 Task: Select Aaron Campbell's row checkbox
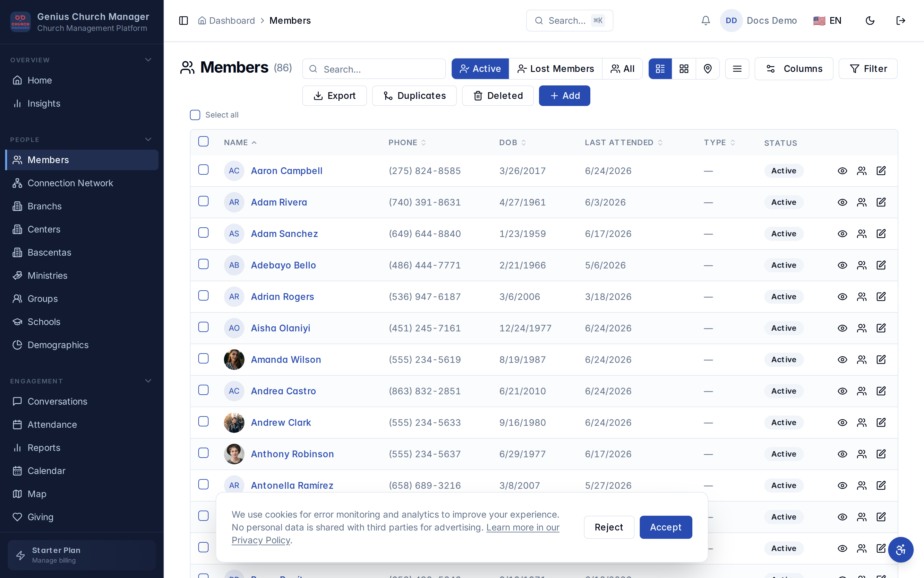(203, 170)
